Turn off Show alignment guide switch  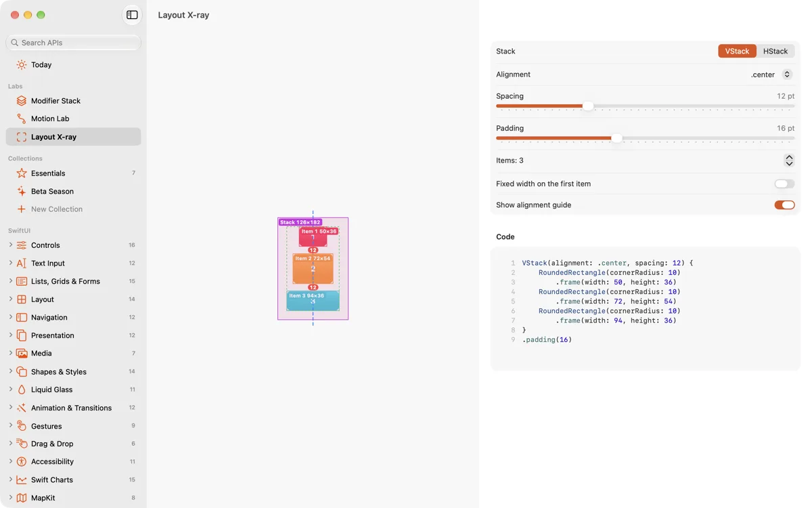[784, 205]
